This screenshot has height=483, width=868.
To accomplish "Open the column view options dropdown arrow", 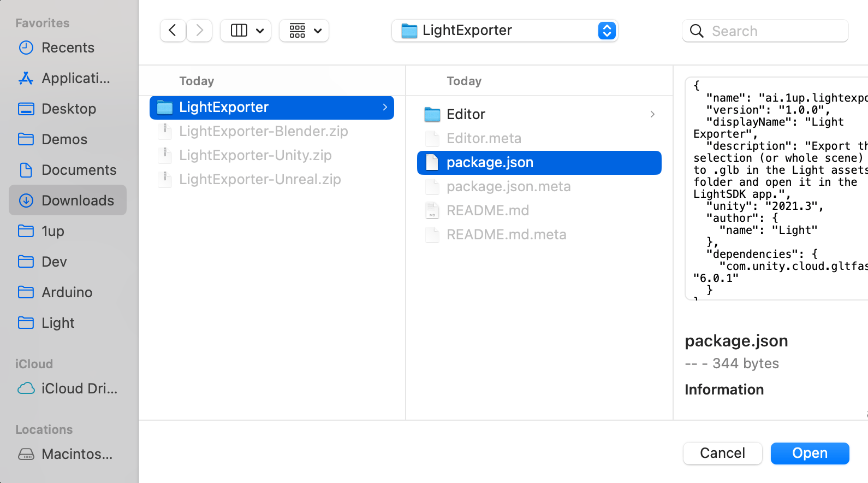I will point(260,31).
